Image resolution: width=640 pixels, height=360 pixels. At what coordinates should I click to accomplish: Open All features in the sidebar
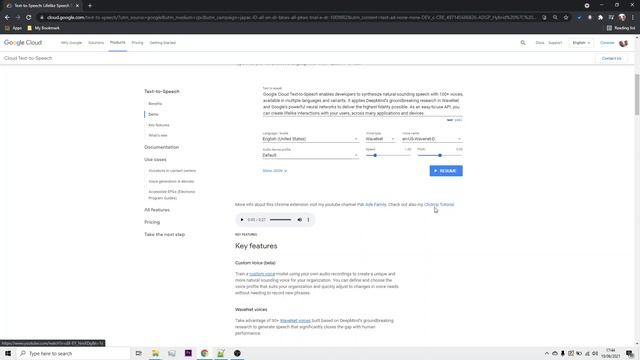[x=157, y=210]
